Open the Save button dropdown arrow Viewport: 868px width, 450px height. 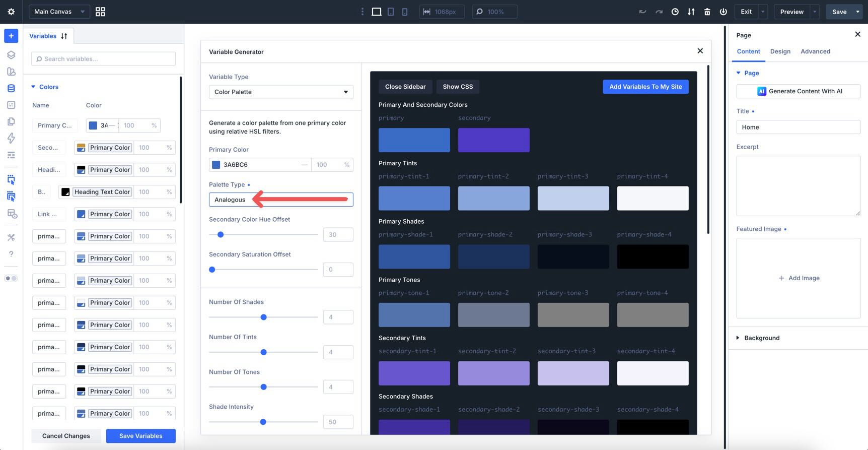pyautogui.click(x=857, y=12)
